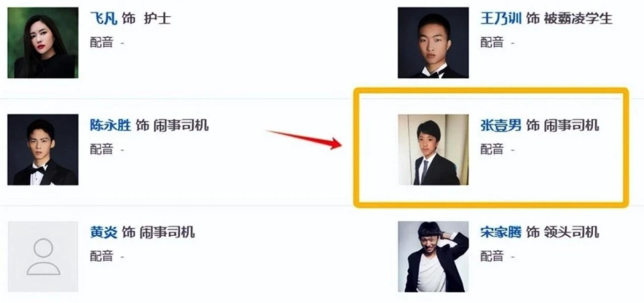Viewport: 644px width, 303px height.
Task: Open the 张壹男 actor name link
Action: (500, 125)
